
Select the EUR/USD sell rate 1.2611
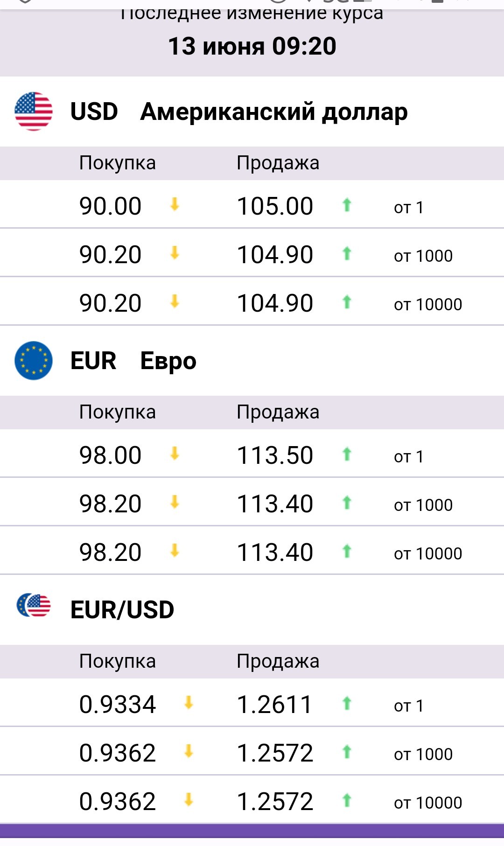[x=274, y=704]
